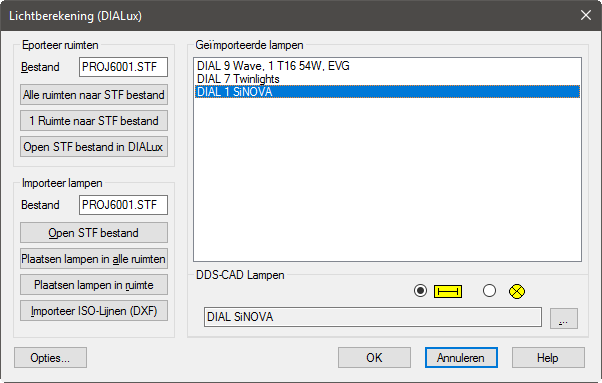The height and width of the screenshot is (383, 602).
Task: Click Importeer ISO-Lijnen (DXF) button
Action: 94,311
